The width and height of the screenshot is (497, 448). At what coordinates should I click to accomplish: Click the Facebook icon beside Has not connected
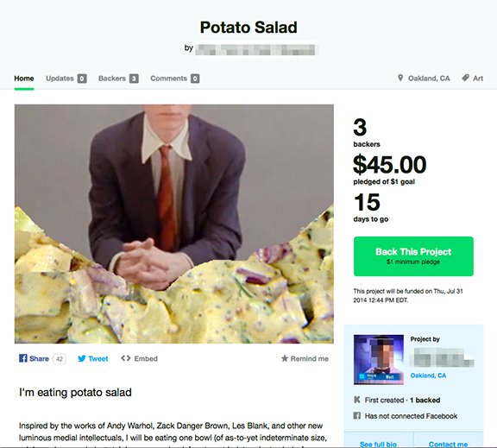[357, 416]
